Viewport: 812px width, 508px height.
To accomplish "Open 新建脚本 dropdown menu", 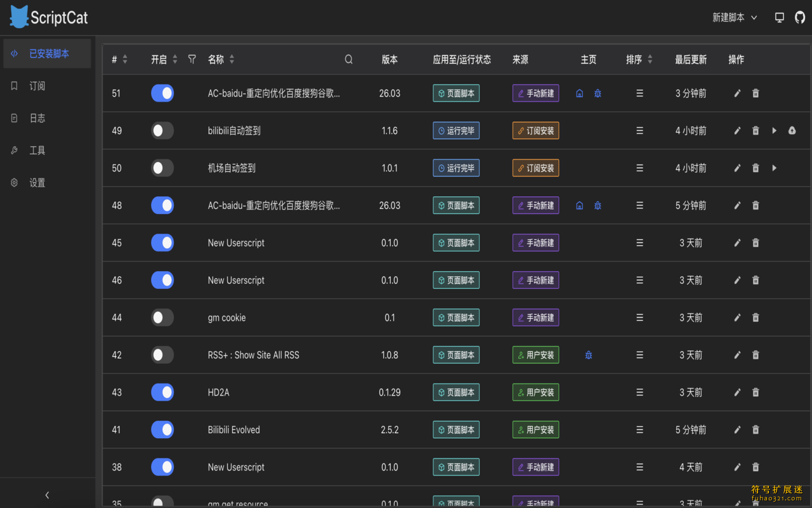I will 735,18.
